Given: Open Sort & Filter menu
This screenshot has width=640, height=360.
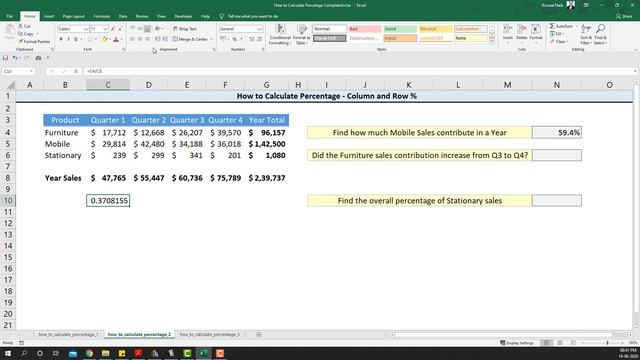Looking at the screenshot, I should tap(586, 34).
